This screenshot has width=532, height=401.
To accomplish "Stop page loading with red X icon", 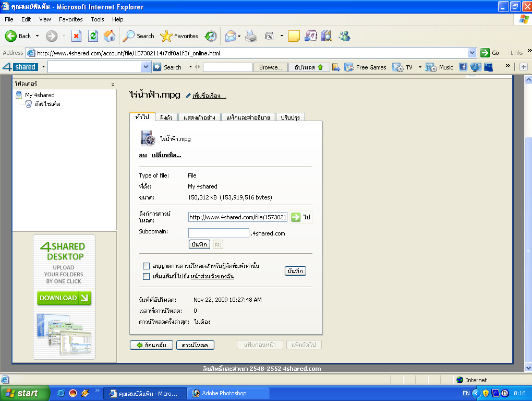I will (x=76, y=36).
